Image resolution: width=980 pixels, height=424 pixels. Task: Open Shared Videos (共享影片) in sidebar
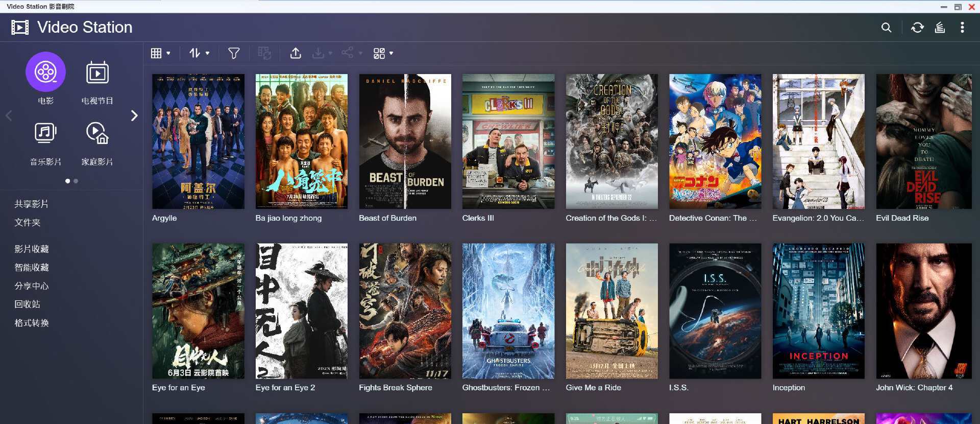pos(31,204)
